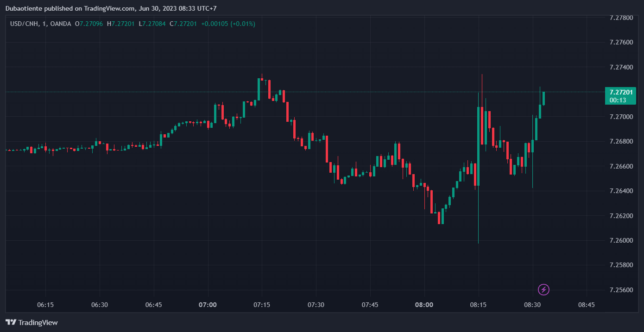This screenshot has height=332, width=644.
Task: Click the green peak candle near 07:15
Action: (259, 89)
